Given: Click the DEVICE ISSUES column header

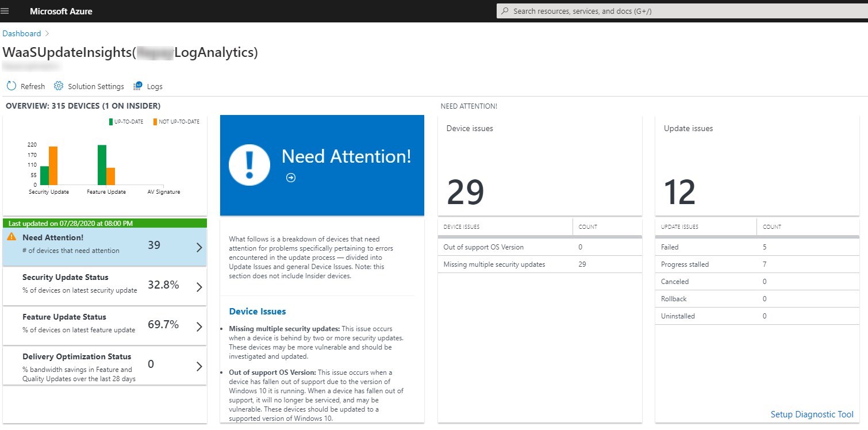Looking at the screenshot, I should coord(461,226).
